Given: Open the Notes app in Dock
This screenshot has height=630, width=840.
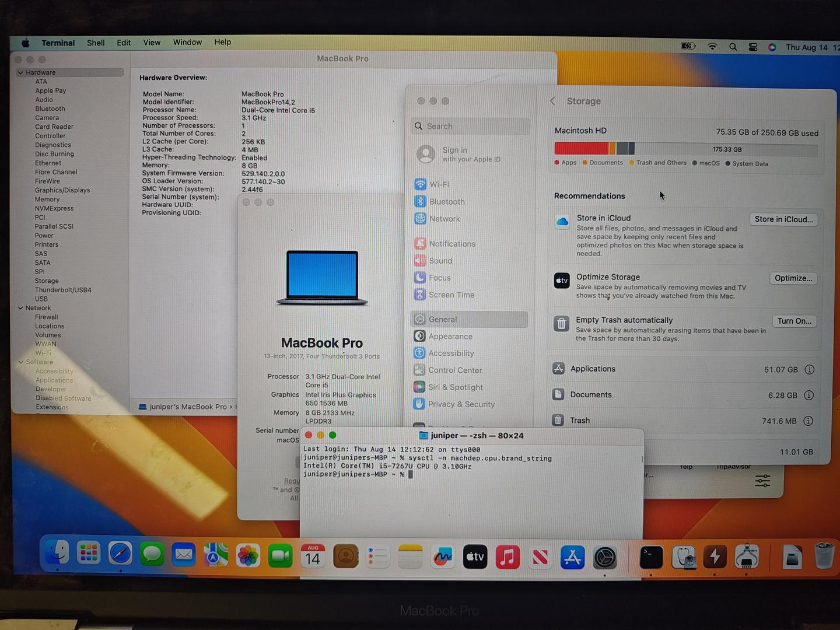Looking at the screenshot, I should (410, 557).
